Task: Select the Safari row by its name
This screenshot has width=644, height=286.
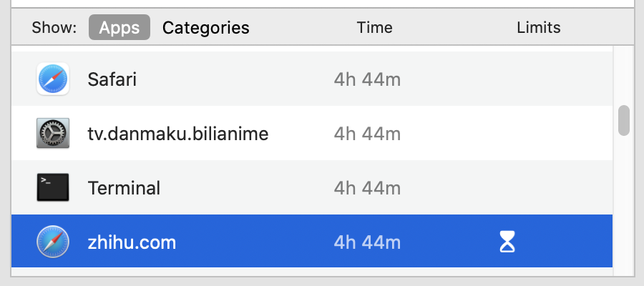Action: [x=112, y=79]
